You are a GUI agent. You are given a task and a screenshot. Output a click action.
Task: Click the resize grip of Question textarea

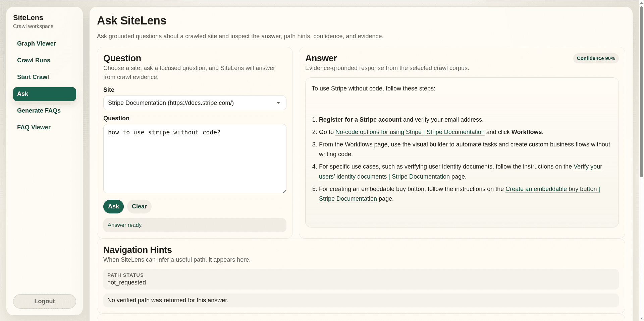(x=284, y=191)
